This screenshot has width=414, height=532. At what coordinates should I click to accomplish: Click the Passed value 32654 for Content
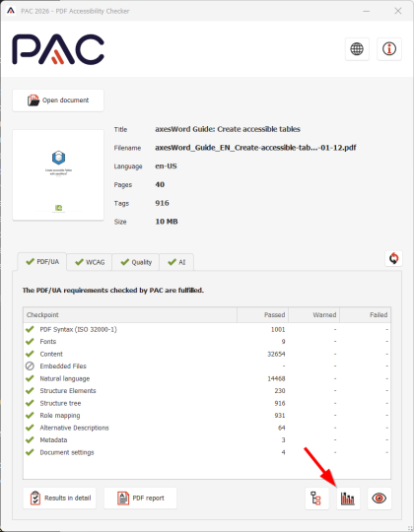click(x=276, y=354)
